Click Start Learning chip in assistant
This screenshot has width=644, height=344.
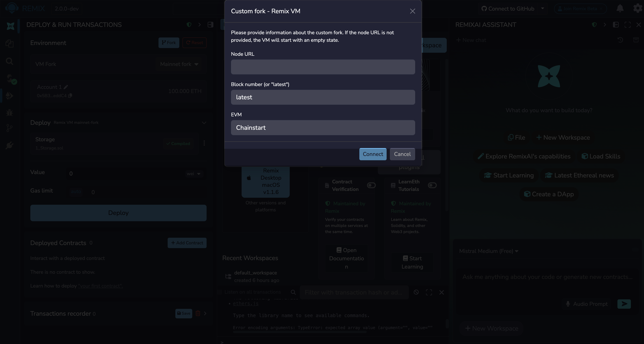click(509, 175)
